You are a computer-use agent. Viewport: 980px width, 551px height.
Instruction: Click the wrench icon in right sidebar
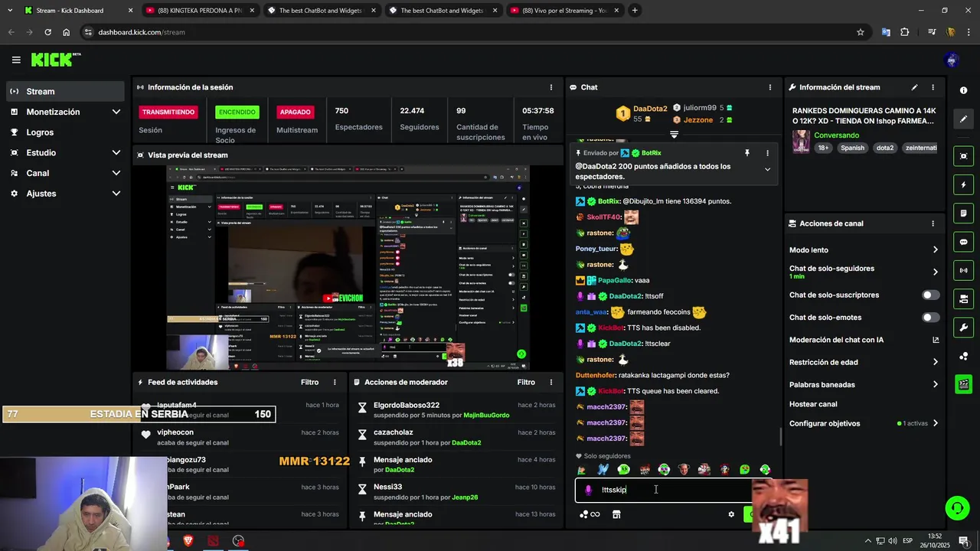click(963, 328)
